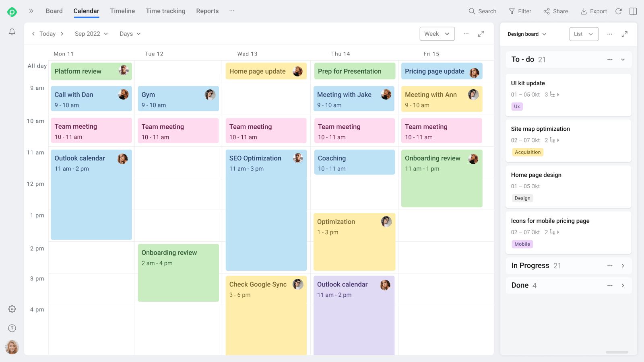Open the Share options
This screenshot has height=362, width=644.
tap(555, 11)
